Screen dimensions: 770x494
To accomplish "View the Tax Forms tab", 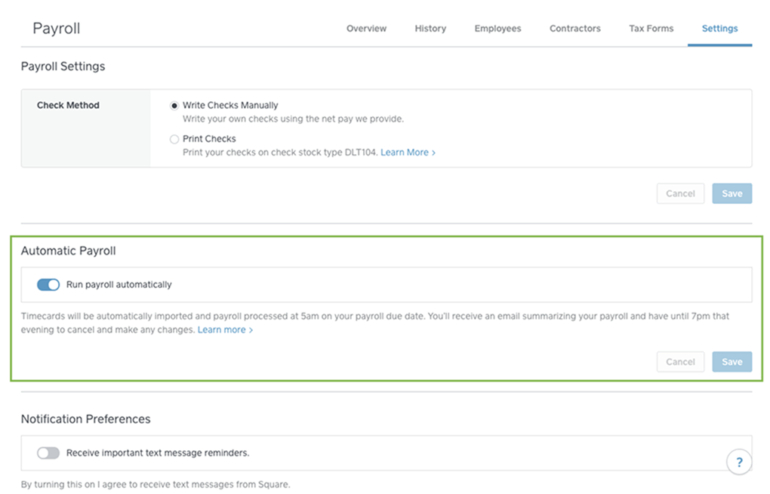I will [651, 29].
